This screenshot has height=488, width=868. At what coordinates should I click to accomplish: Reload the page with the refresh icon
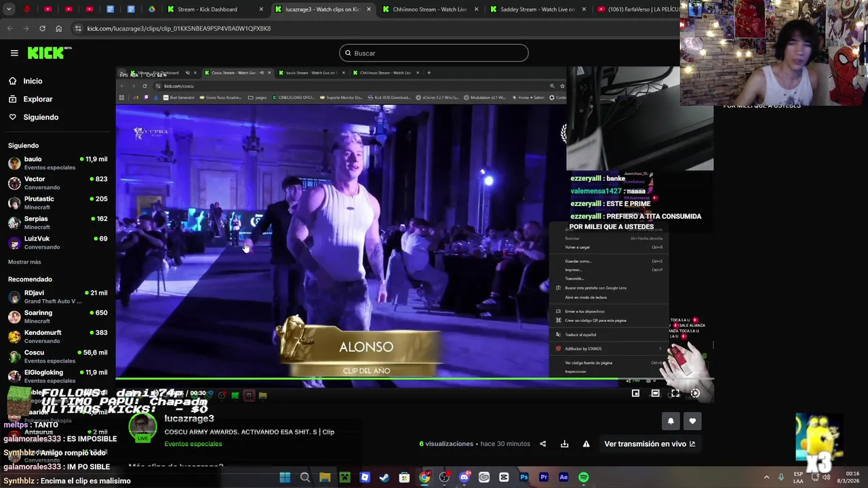coord(42,28)
